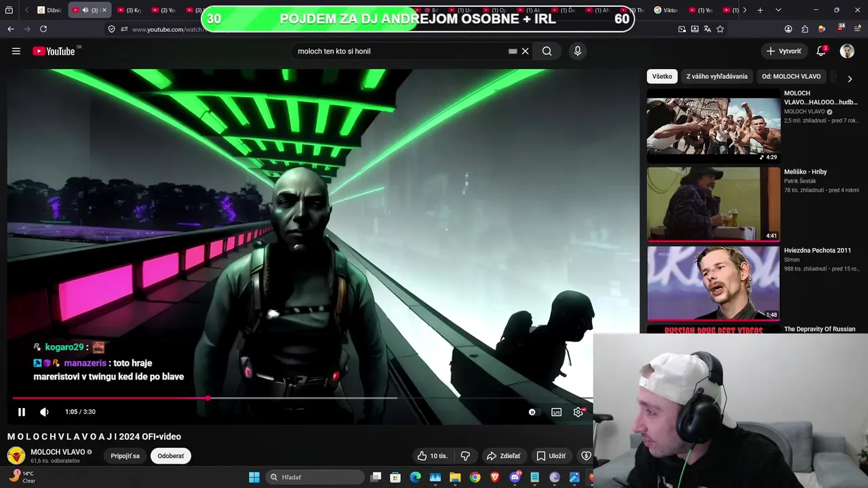The image size is (868, 488).
Task: Click the search text field
Action: (x=400, y=51)
